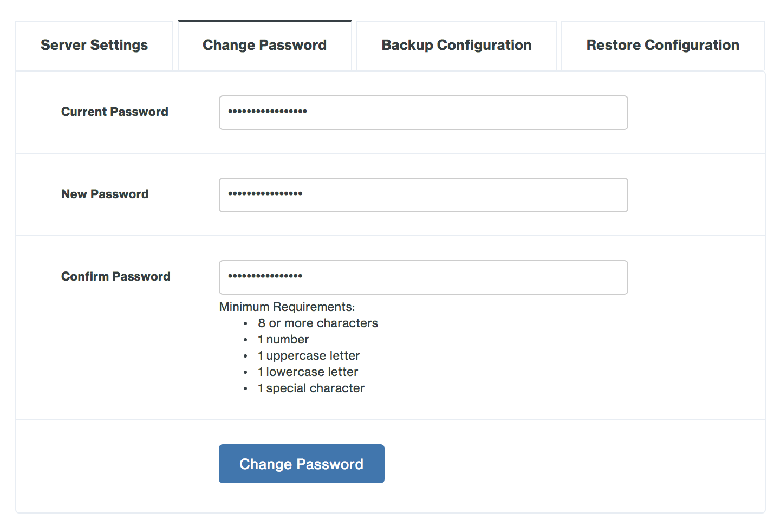Switch to the Server Settings tab

[94, 46]
